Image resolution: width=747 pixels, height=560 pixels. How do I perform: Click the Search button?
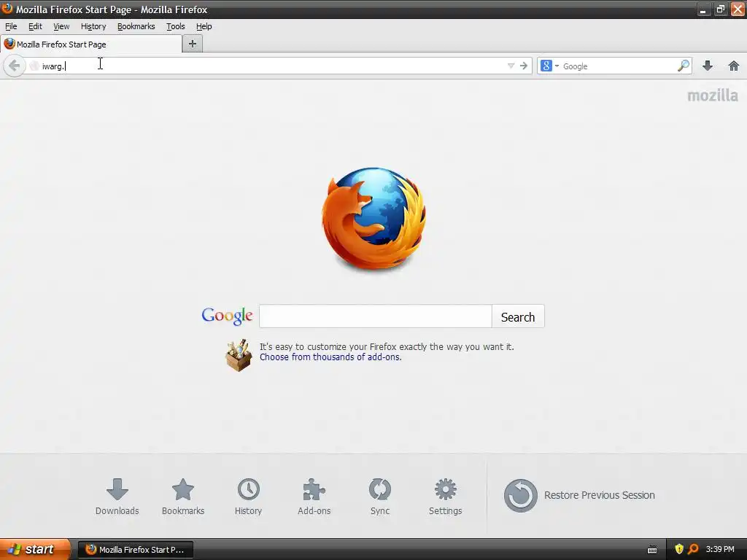(x=518, y=316)
